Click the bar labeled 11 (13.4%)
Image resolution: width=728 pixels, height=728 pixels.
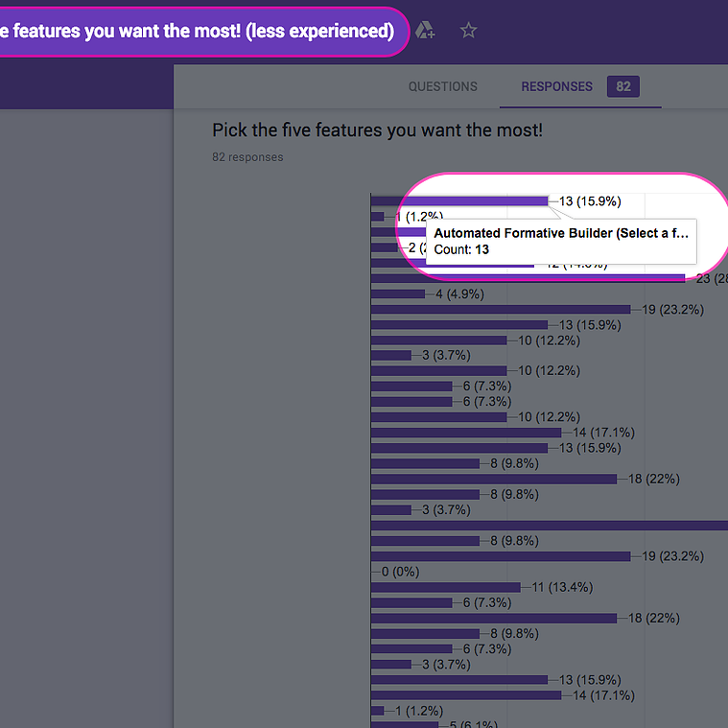click(446, 587)
